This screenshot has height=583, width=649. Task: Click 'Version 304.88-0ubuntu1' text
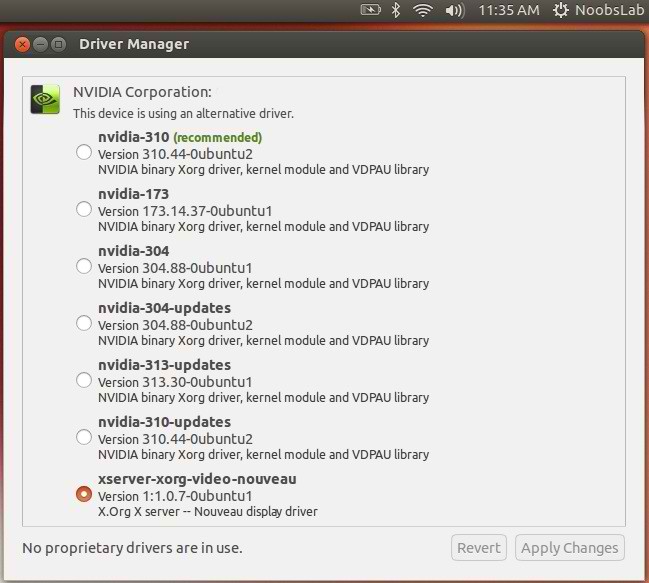(x=175, y=268)
